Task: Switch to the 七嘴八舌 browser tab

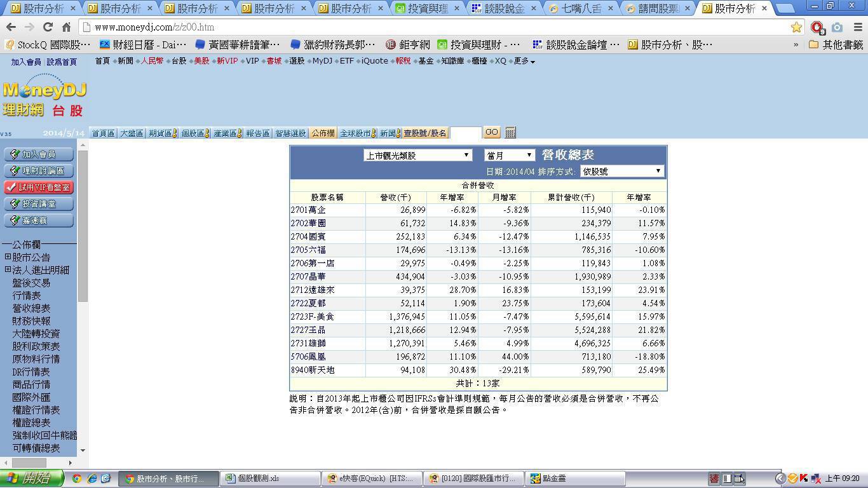Action: [581, 9]
